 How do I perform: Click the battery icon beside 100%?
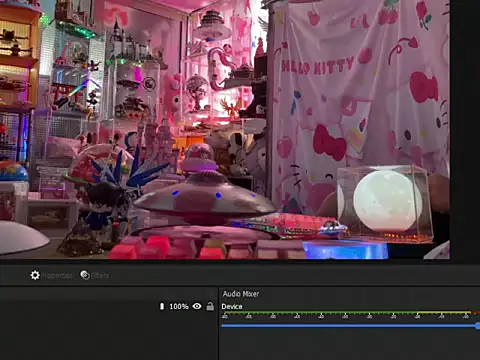162,306
